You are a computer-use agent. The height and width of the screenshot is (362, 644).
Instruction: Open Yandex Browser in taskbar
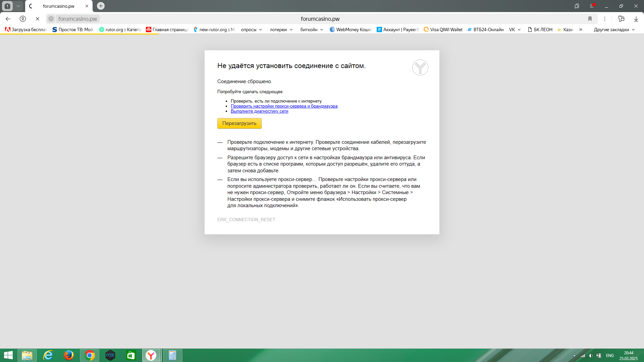click(x=151, y=355)
